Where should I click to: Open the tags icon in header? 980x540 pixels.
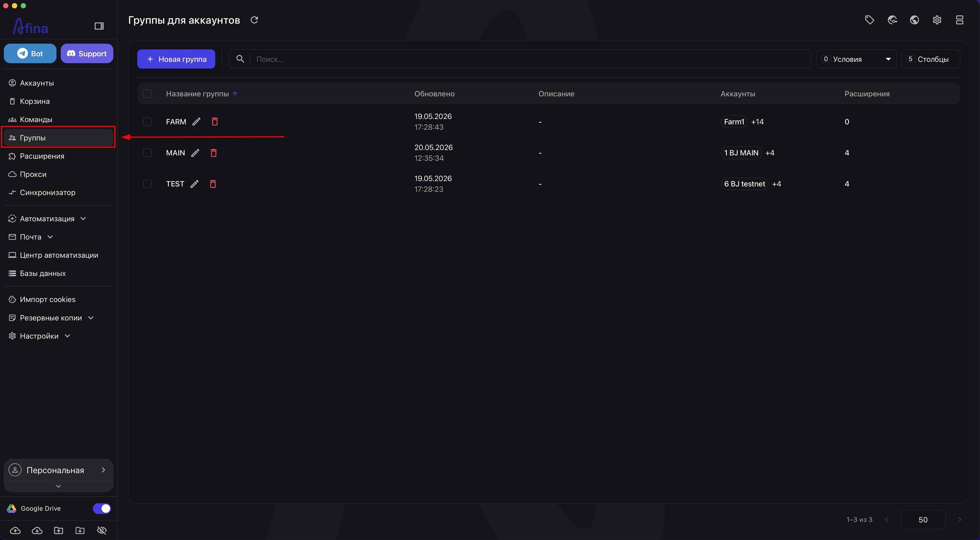coord(869,20)
